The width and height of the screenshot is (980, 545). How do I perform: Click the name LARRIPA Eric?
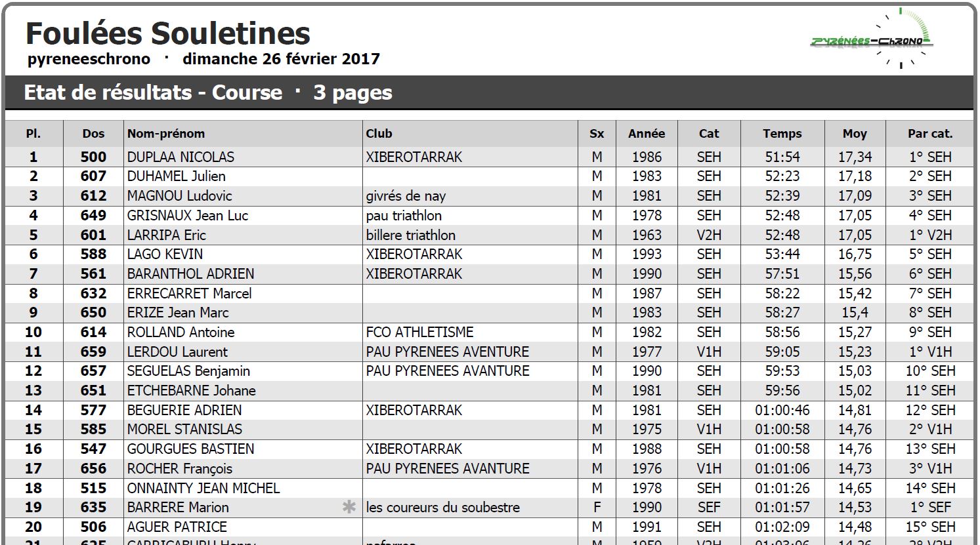pyautogui.click(x=167, y=235)
